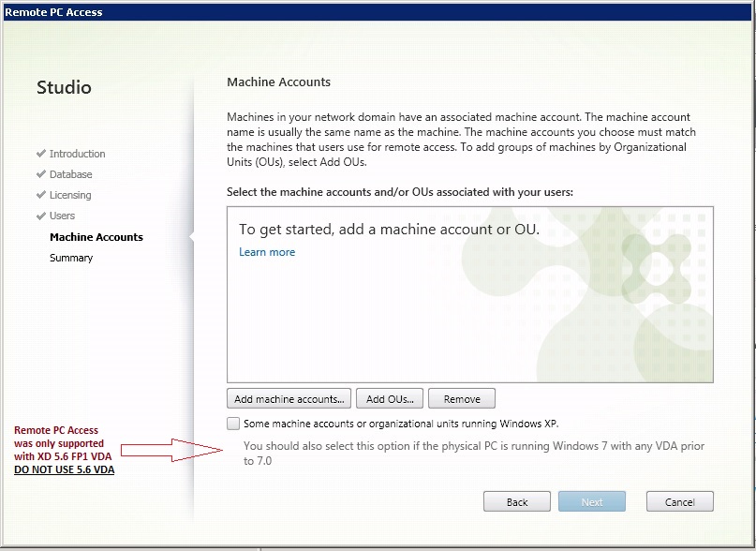Cancel the Remote PC Access wizard
The height and width of the screenshot is (551, 756).
click(x=679, y=502)
